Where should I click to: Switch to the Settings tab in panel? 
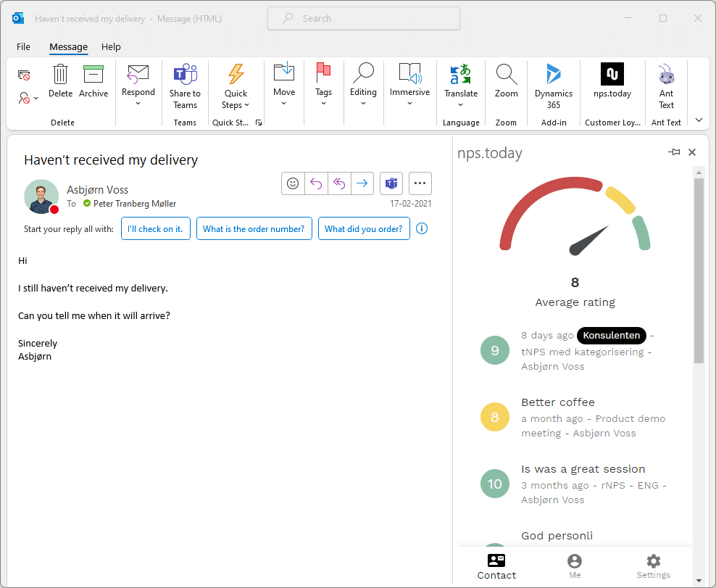pos(653,566)
